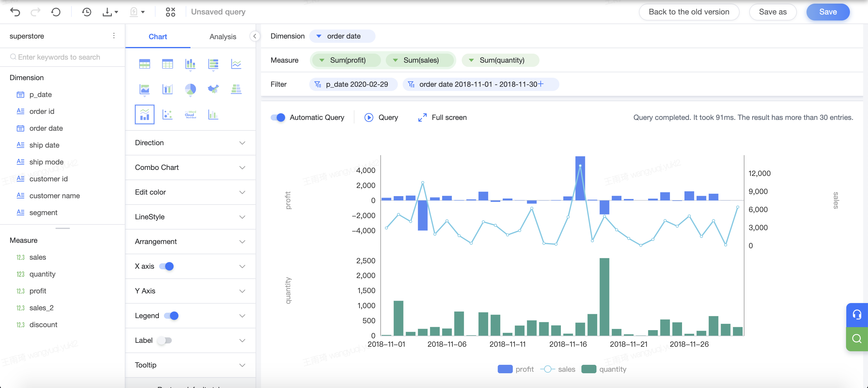The image size is (868, 388).
Task: Click Back to the old version
Action: tap(689, 12)
